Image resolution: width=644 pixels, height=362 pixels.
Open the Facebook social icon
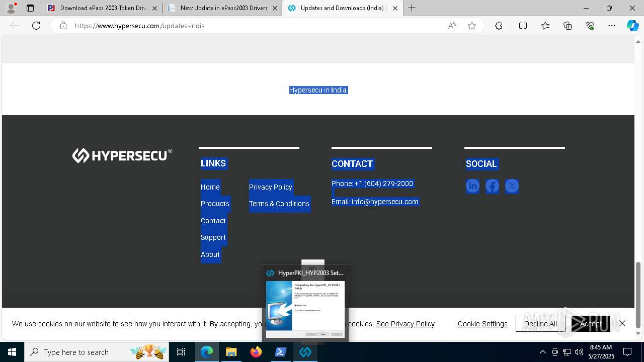pos(492,186)
